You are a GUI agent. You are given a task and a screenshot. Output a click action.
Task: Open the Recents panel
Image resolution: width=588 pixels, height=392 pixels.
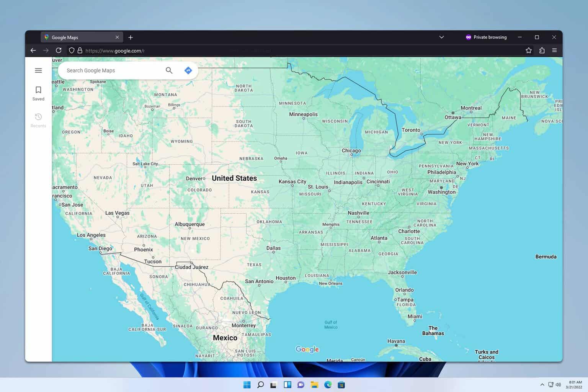(x=38, y=120)
